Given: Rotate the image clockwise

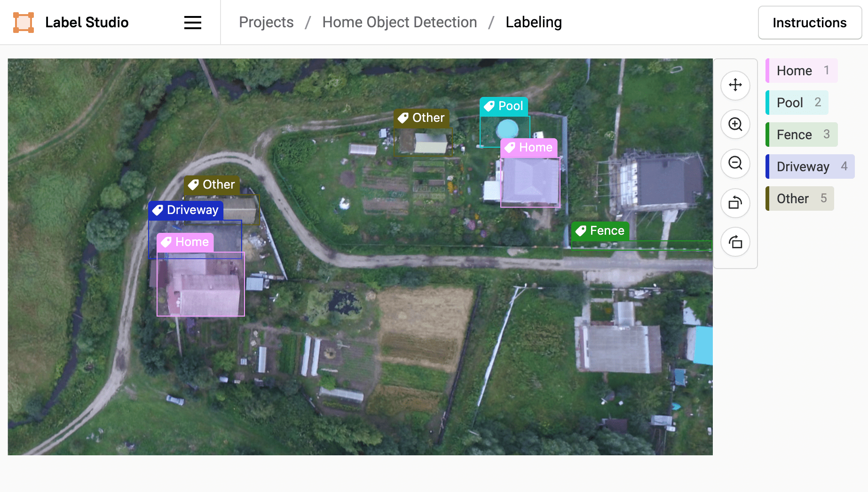Looking at the screenshot, I should (735, 242).
